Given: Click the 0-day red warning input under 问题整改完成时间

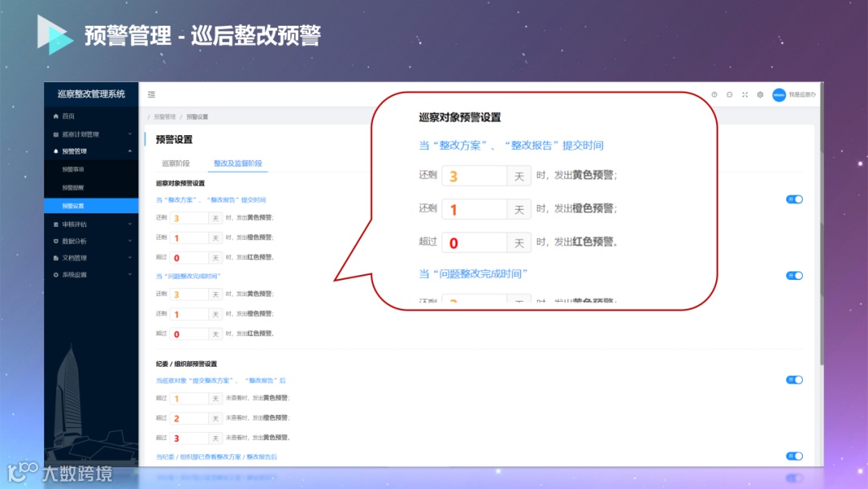Looking at the screenshot, I should 189,335.
